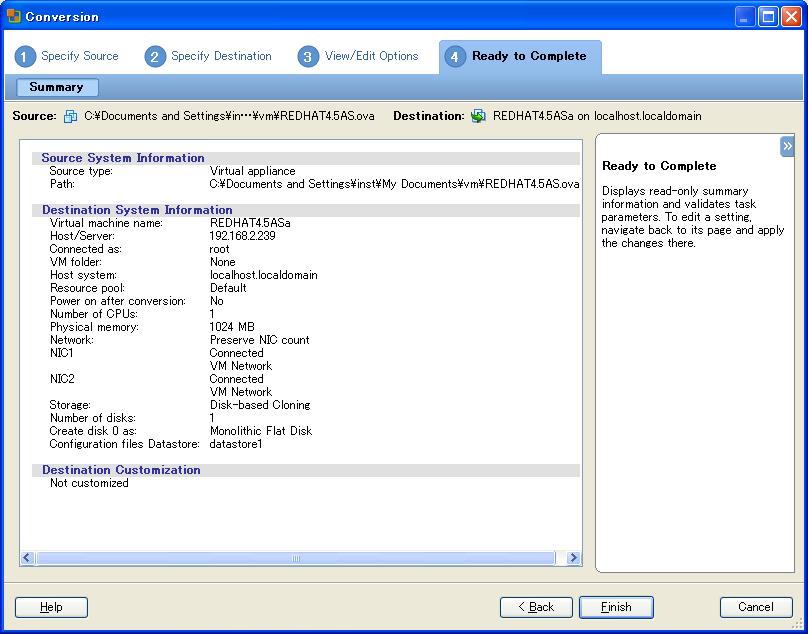Click Finish to start conversion
808x634 pixels.
pos(616,607)
